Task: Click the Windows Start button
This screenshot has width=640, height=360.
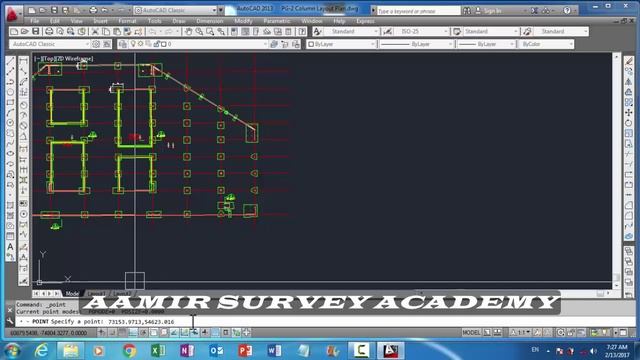Action: 12,351
